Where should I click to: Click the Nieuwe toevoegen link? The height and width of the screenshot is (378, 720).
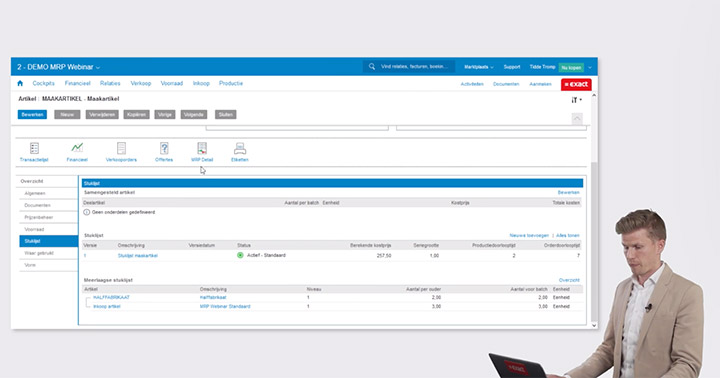pos(529,235)
